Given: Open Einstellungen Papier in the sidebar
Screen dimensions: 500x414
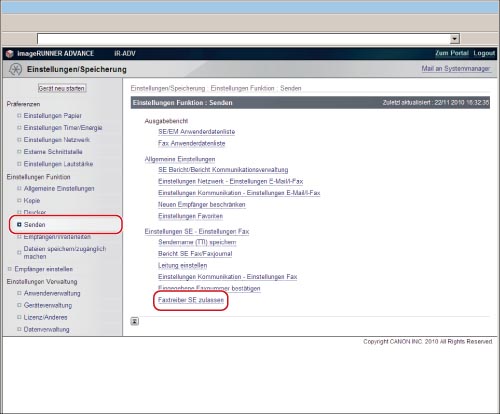Looking at the screenshot, I should pyautogui.click(x=53, y=116).
